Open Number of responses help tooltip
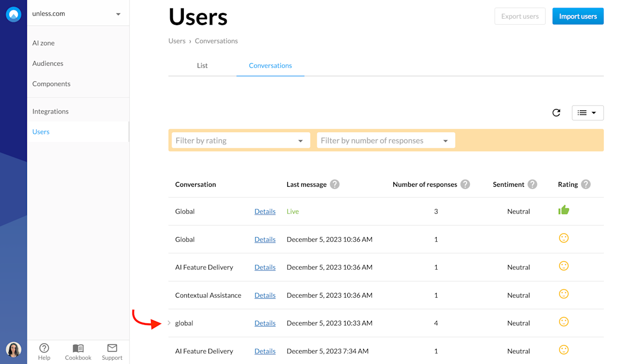The image size is (643, 364). [x=465, y=184]
